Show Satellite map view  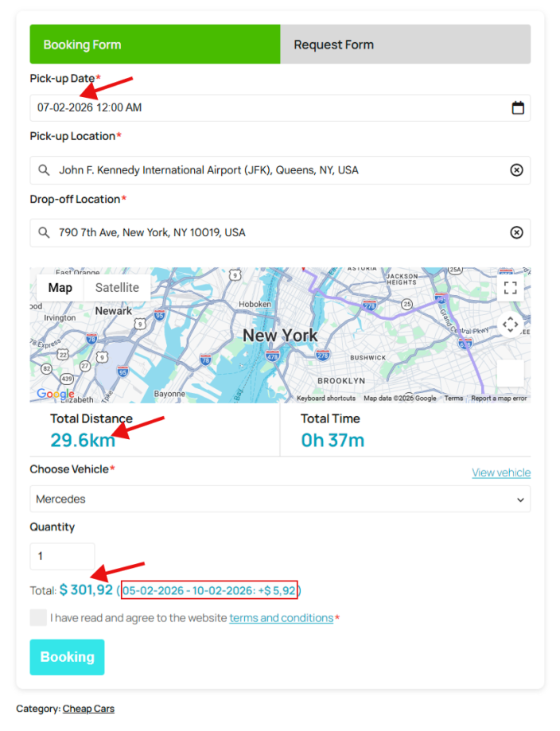[117, 288]
